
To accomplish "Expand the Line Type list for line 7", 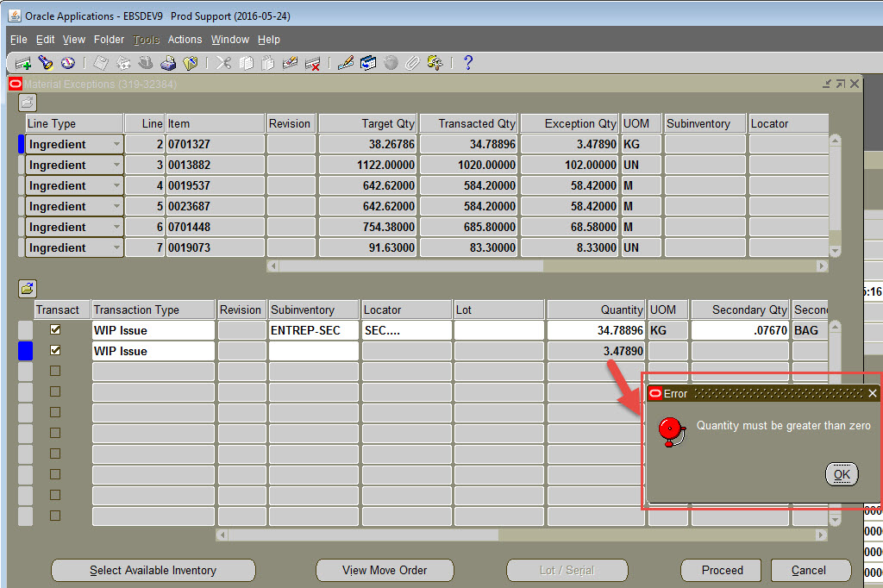I will [116, 247].
